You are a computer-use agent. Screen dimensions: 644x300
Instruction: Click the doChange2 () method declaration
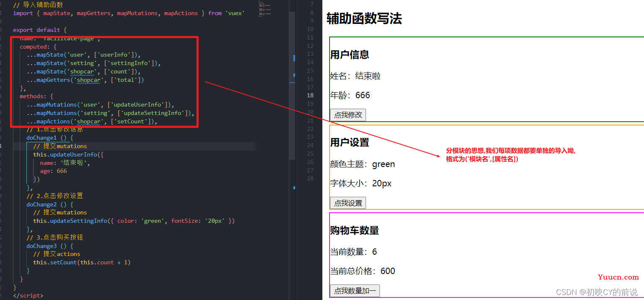[x=50, y=205]
